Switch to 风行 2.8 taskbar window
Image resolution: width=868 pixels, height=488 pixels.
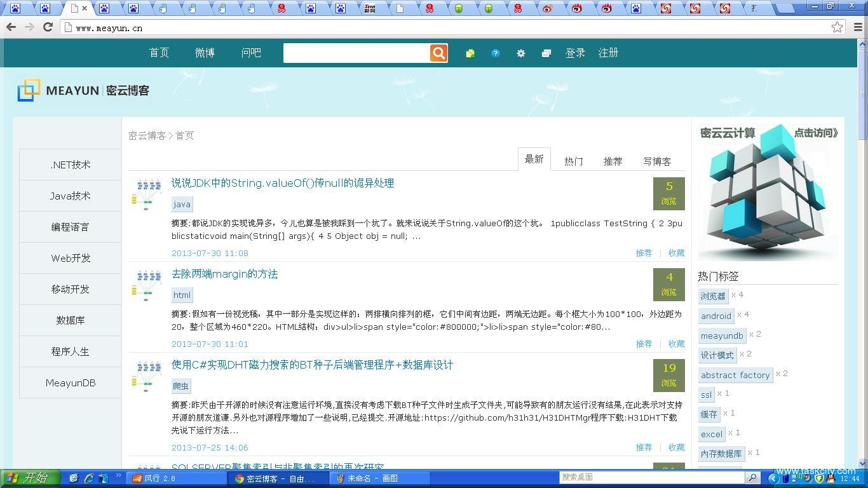coord(178,478)
